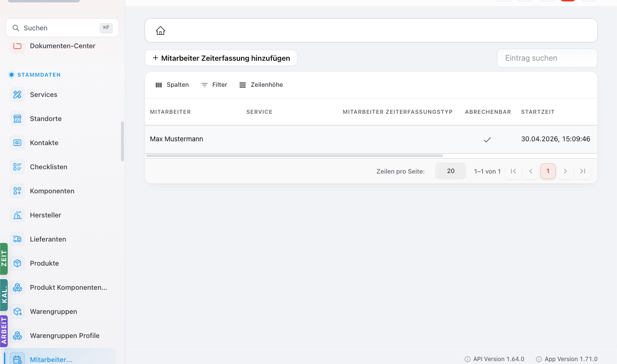Open the Zeilenhöhe row height menu
Image resolution: width=617 pixels, height=364 pixels.
pyautogui.click(x=261, y=85)
